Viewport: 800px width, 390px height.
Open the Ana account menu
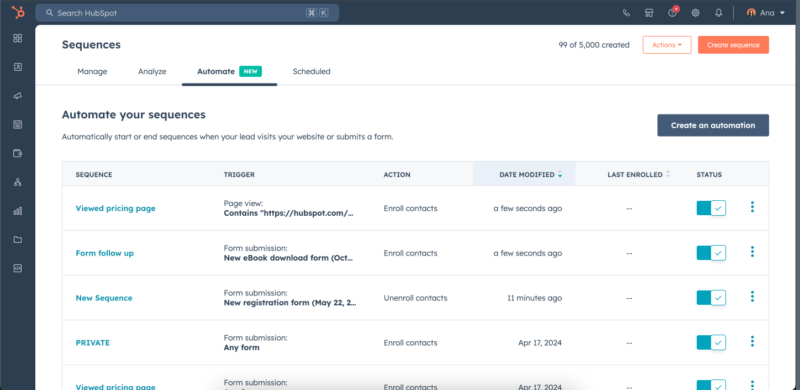pos(766,13)
